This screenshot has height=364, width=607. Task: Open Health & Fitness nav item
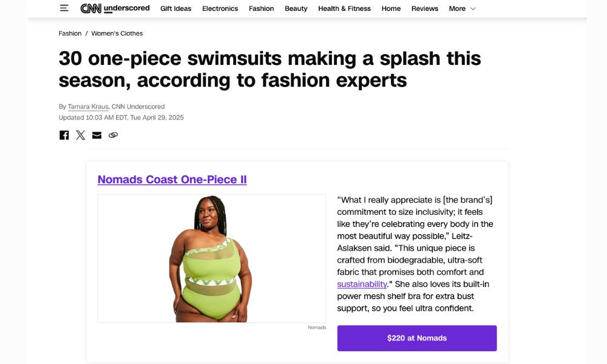pyautogui.click(x=345, y=8)
